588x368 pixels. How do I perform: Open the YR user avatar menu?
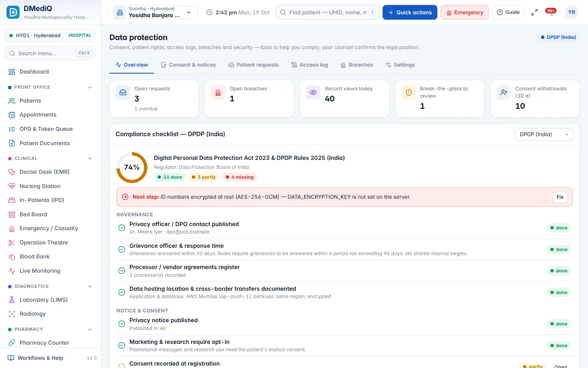pyautogui.click(x=572, y=12)
